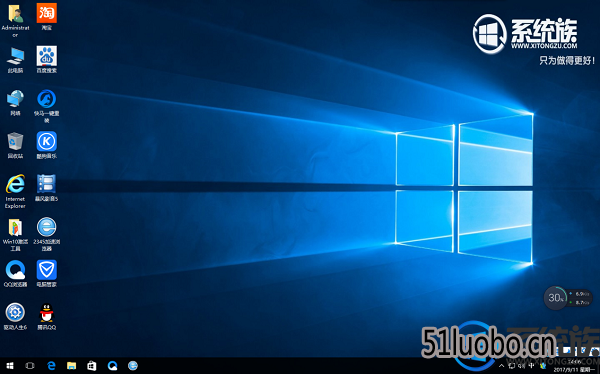Launch 2345 browser from the taskbar

point(133,366)
